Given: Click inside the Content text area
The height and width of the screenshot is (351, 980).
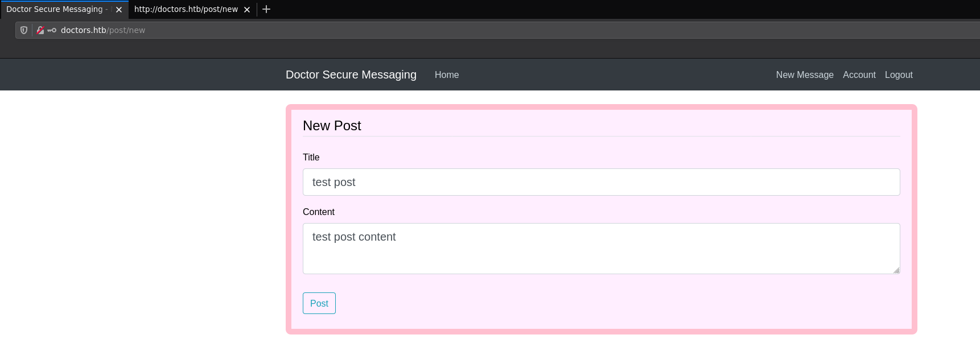Looking at the screenshot, I should (601, 249).
